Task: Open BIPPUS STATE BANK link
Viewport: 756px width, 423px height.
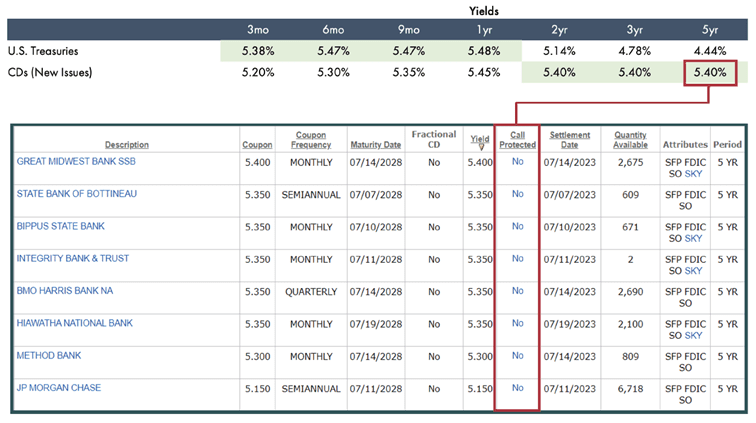Action: point(61,226)
